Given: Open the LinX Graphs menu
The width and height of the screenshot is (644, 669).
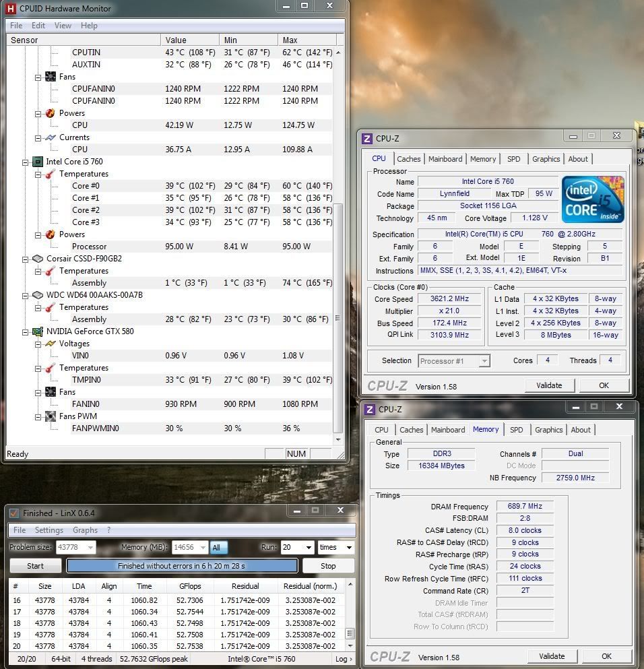Looking at the screenshot, I should point(85,530).
